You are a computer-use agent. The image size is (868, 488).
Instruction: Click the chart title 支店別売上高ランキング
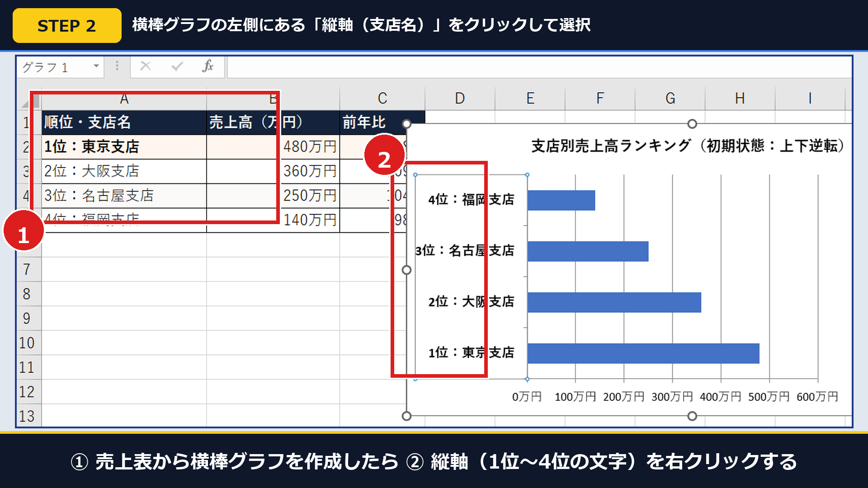pyautogui.click(x=688, y=146)
